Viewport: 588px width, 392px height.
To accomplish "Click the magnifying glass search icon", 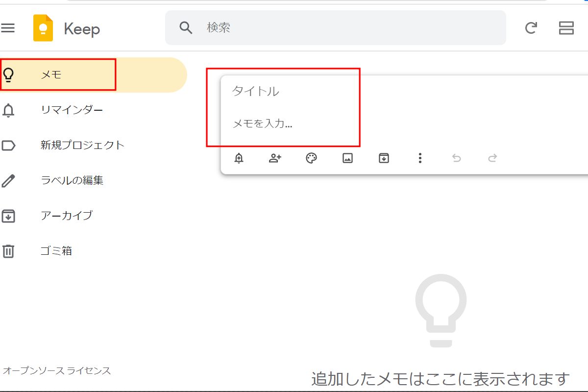I will pyautogui.click(x=186, y=27).
